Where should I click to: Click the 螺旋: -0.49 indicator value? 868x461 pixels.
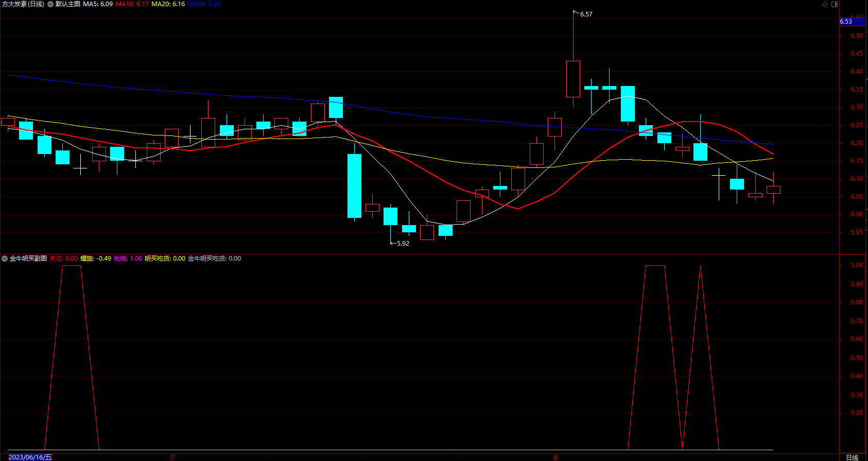96,259
